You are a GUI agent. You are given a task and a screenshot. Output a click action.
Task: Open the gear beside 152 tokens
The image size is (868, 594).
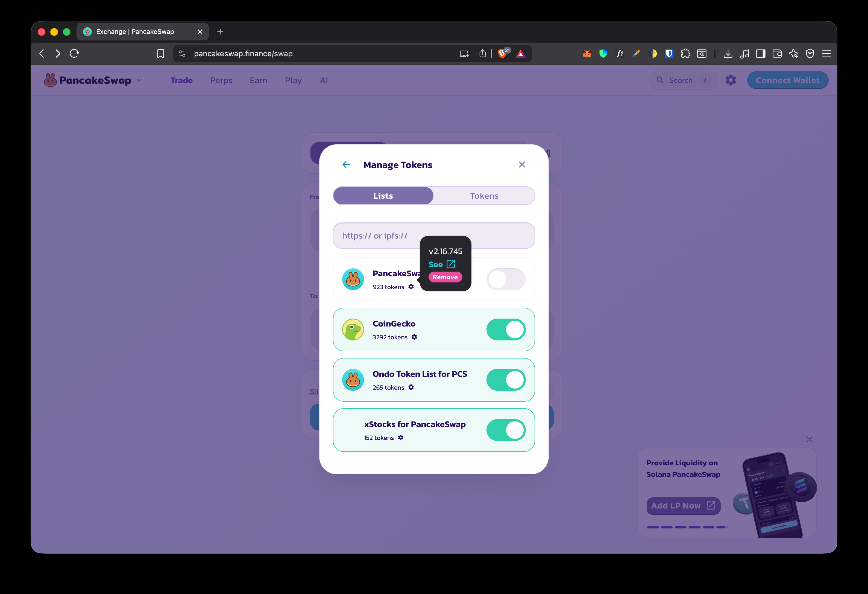(x=400, y=437)
